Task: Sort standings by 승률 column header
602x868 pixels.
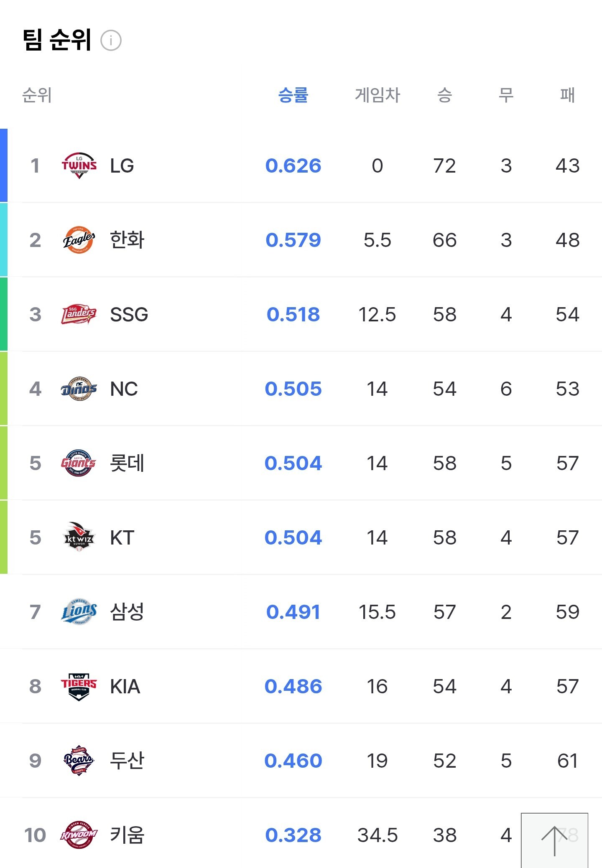Action: pyautogui.click(x=293, y=95)
